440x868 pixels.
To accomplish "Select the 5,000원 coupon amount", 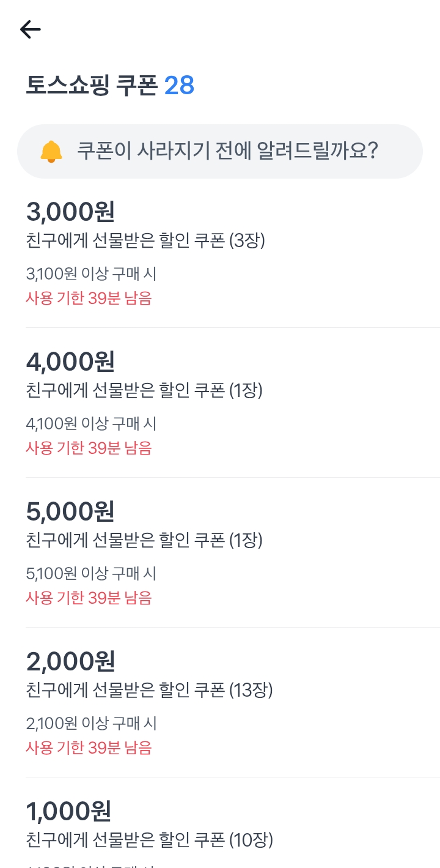I will (70, 511).
